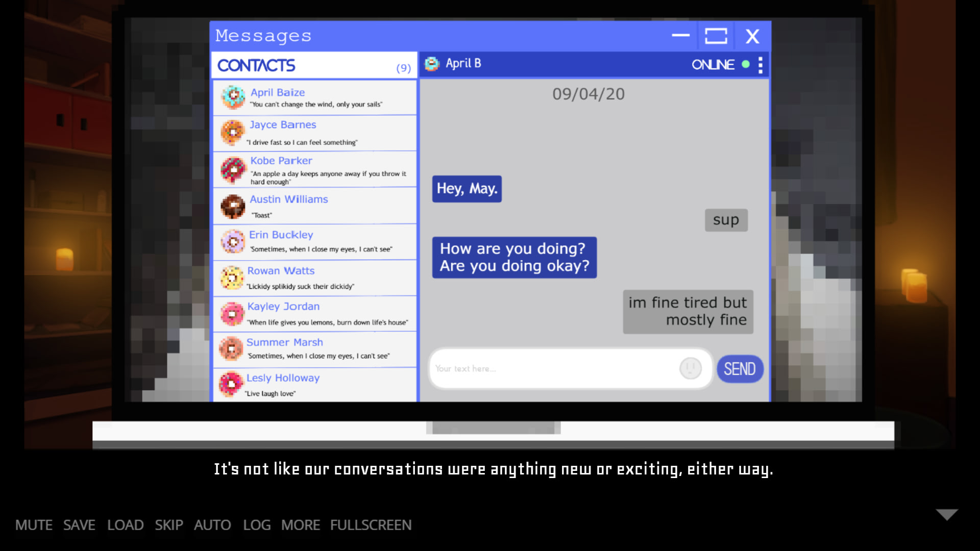980x551 pixels.
Task: Advance dialogue with the down arrow
Action: tap(947, 514)
